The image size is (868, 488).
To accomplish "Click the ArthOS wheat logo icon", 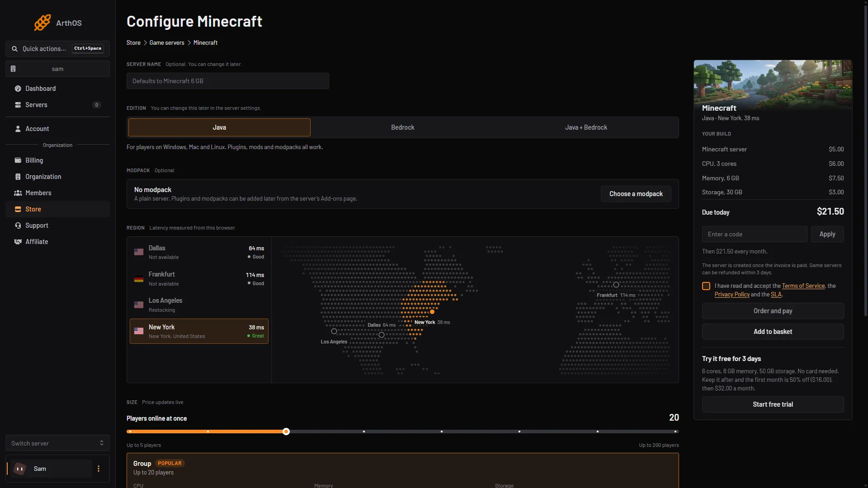I will (x=42, y=23).
